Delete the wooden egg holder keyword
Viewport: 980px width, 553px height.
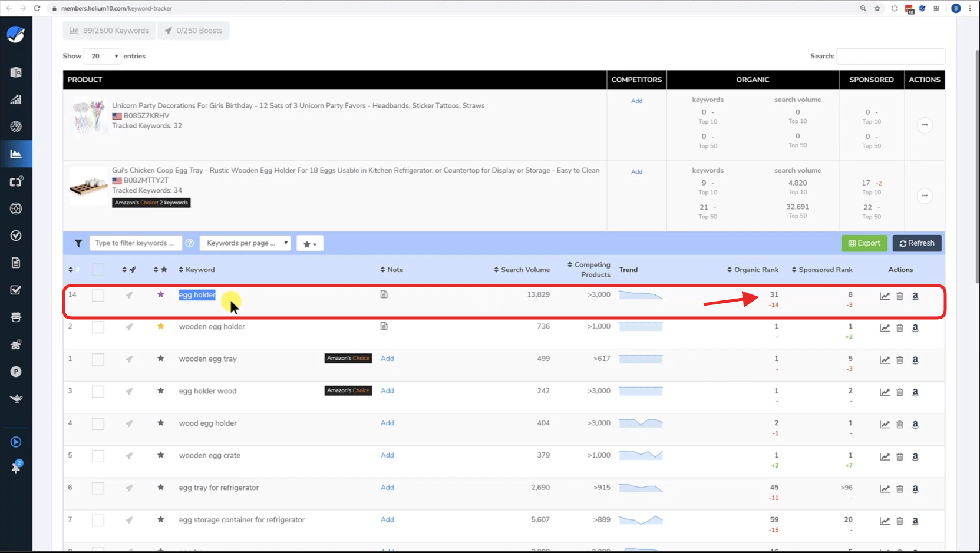(900, 328)
